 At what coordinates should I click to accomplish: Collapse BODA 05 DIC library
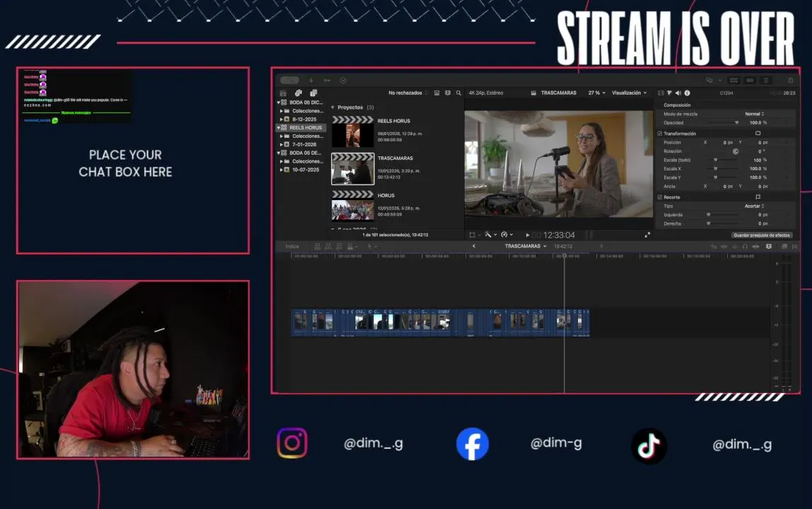click(x=279, y=103)
